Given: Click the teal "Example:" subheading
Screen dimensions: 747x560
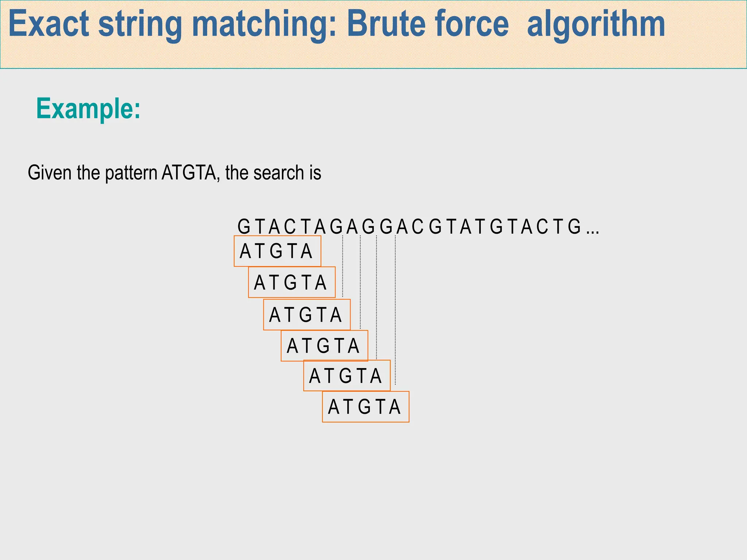Looking at the screenshot, I should 88,109.
